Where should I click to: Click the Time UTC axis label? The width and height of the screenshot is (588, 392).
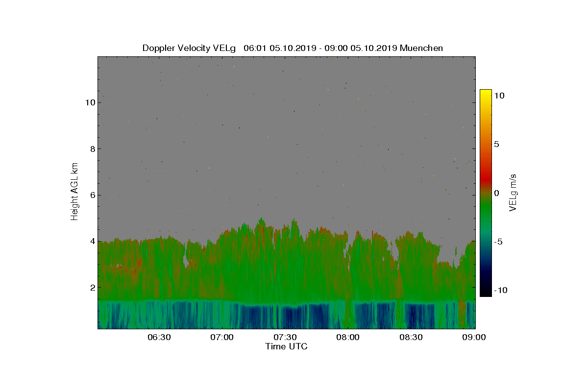point(287,346)
